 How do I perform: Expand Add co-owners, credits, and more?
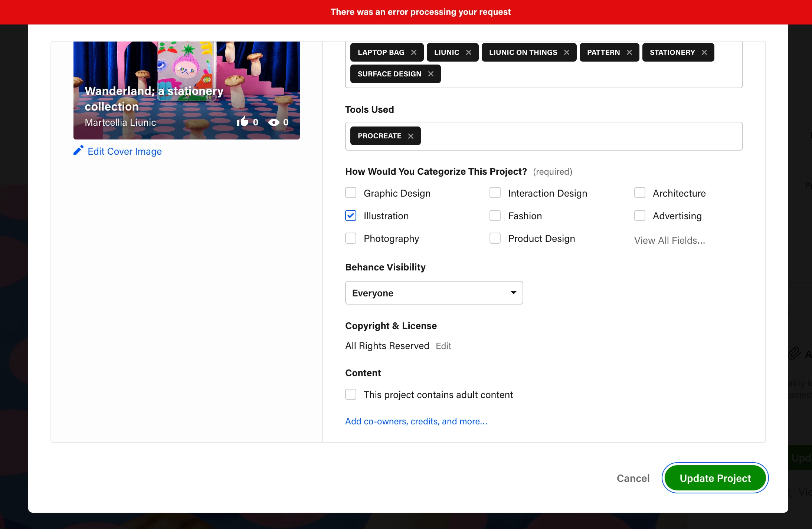416,421
